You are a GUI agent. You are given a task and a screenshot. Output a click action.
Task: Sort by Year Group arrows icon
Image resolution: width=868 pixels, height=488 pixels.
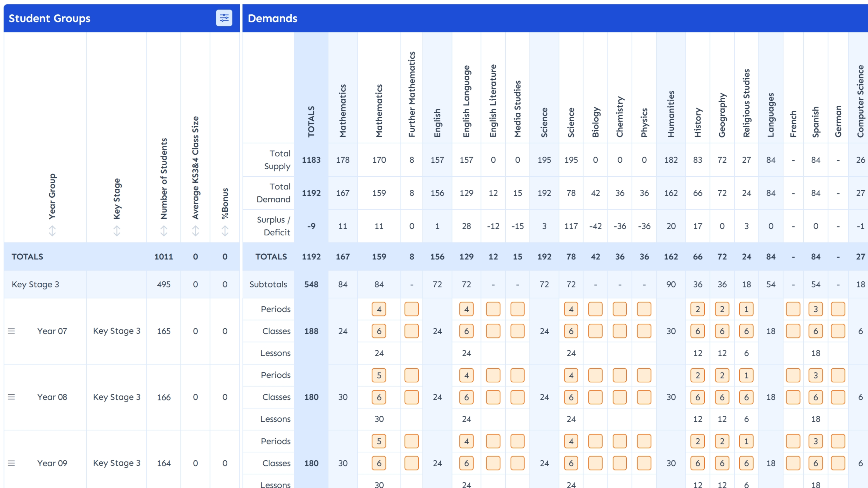52,231
